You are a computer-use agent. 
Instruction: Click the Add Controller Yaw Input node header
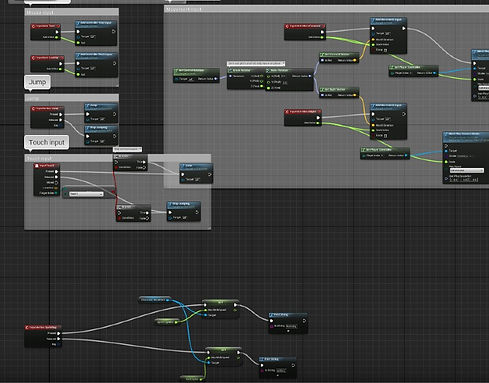click(96, 23)
